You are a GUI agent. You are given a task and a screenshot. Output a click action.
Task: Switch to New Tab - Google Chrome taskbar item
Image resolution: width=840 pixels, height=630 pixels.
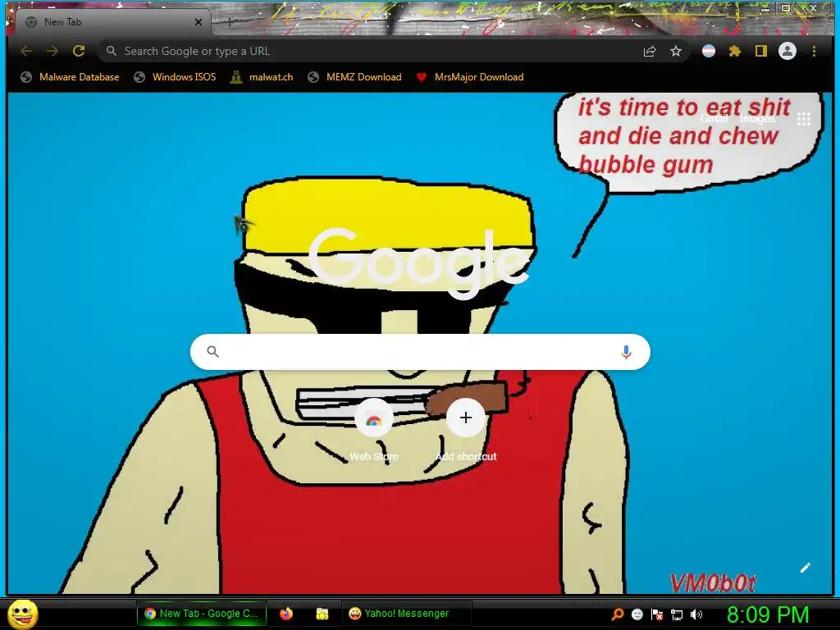coord(201,614)
